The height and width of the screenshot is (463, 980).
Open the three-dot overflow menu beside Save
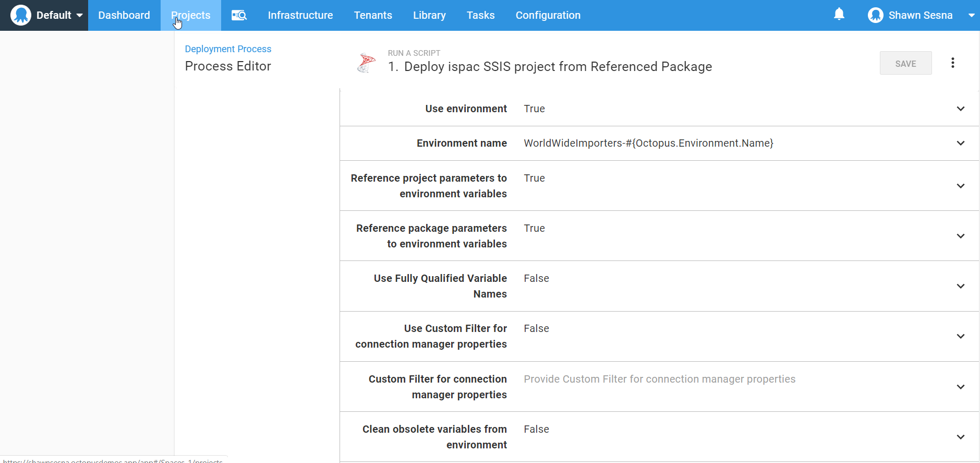pos(952,63)
